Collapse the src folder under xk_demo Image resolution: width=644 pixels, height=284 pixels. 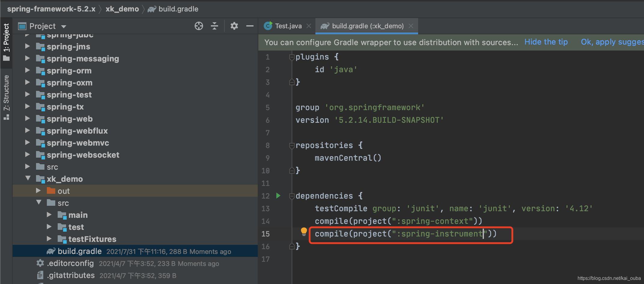point(39,202)
